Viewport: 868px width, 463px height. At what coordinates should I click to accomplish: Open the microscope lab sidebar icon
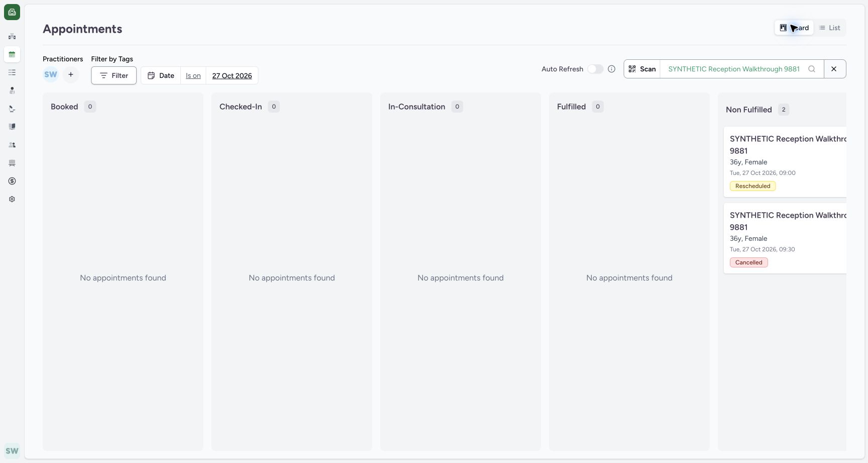pyautogui.click(x=12, y=109)
